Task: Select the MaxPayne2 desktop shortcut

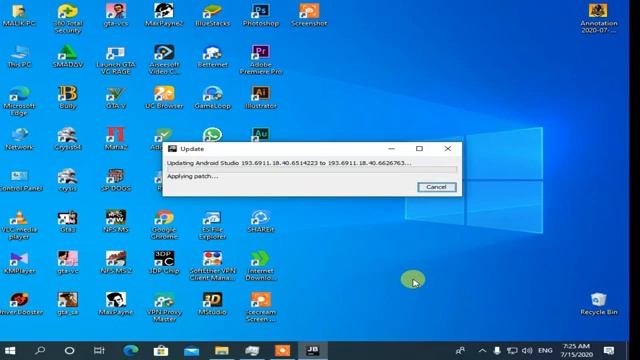Action: pos(164,16)
